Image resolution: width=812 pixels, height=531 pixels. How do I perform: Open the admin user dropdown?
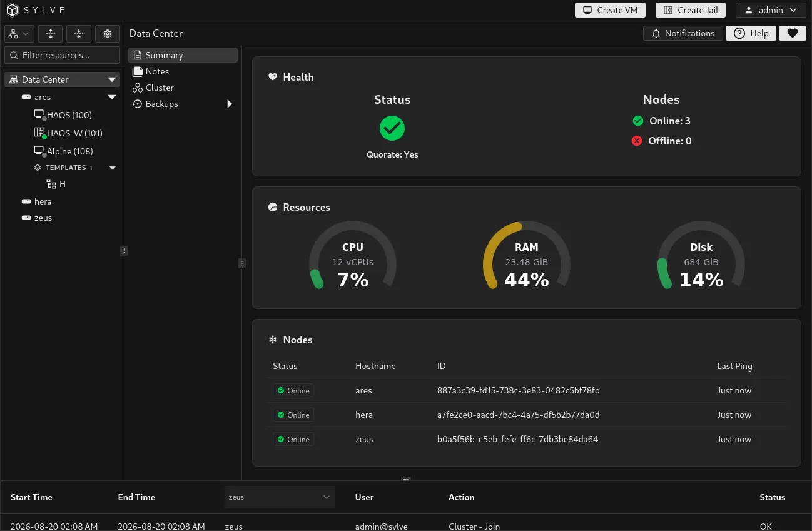pyautogui.click(x=771, y=10)
